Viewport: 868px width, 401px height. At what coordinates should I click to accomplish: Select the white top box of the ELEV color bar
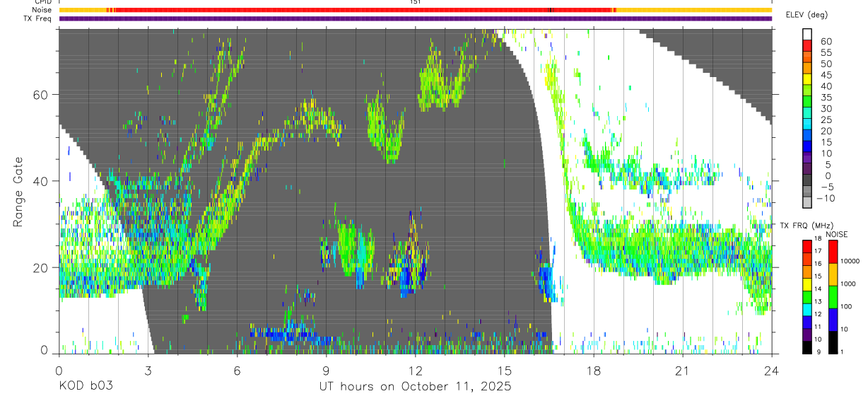807,35
